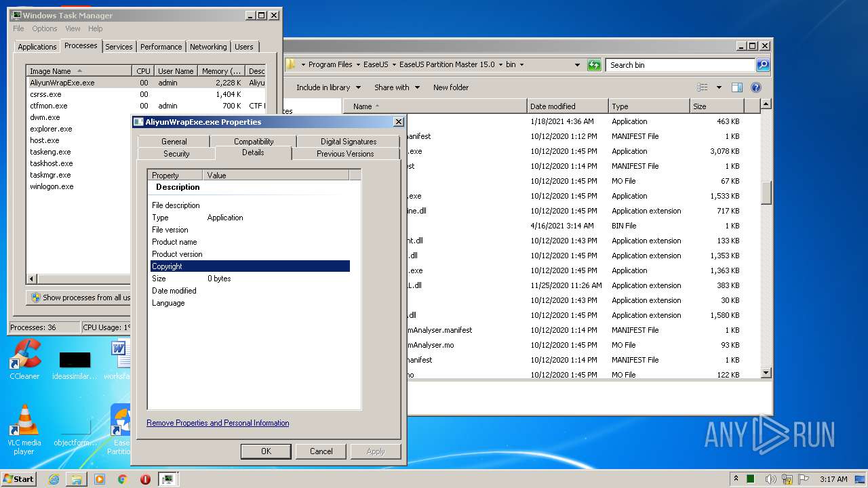Click the green CPU meter tray icon

[751, 479]
